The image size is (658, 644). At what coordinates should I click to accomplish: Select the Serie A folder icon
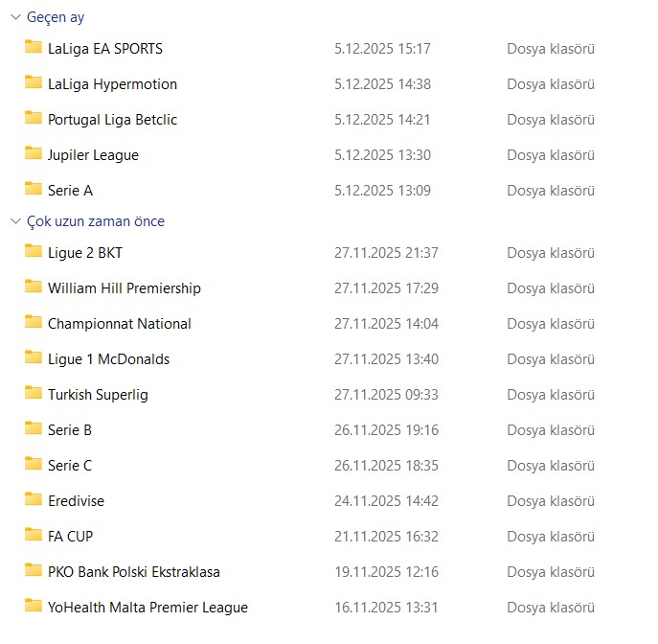click(34, 190)
